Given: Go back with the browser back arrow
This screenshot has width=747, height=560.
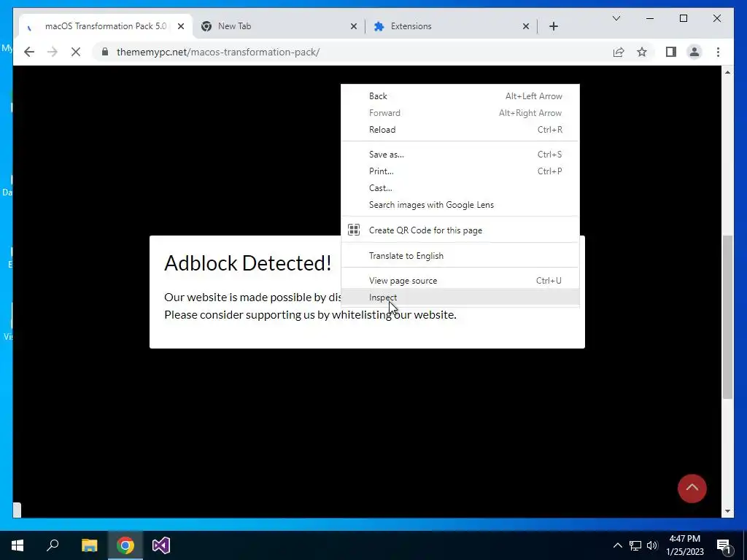Looking at the screenshot, I should pyautogui.click(x=29, y=52).
